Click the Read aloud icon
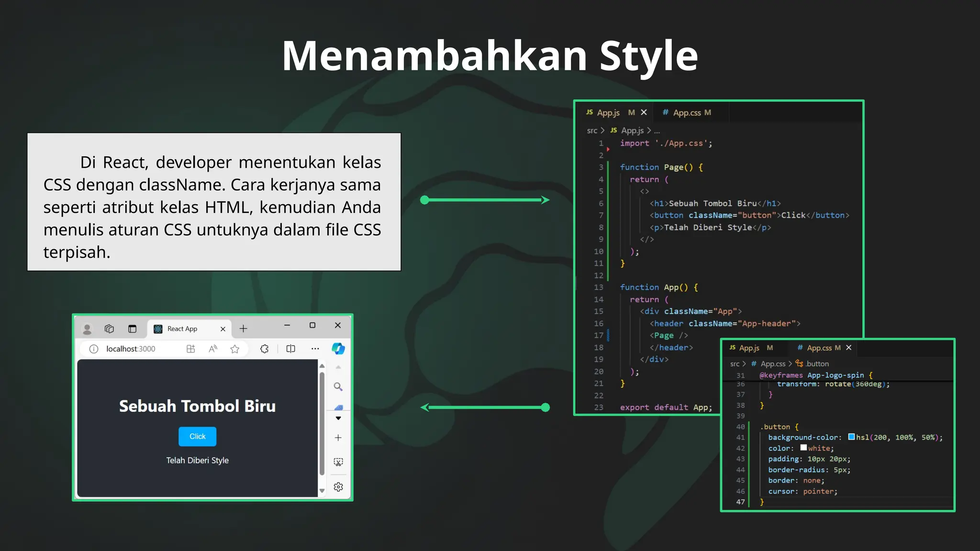This screenshot has height=551, width=980. click(x=213, y=349)
